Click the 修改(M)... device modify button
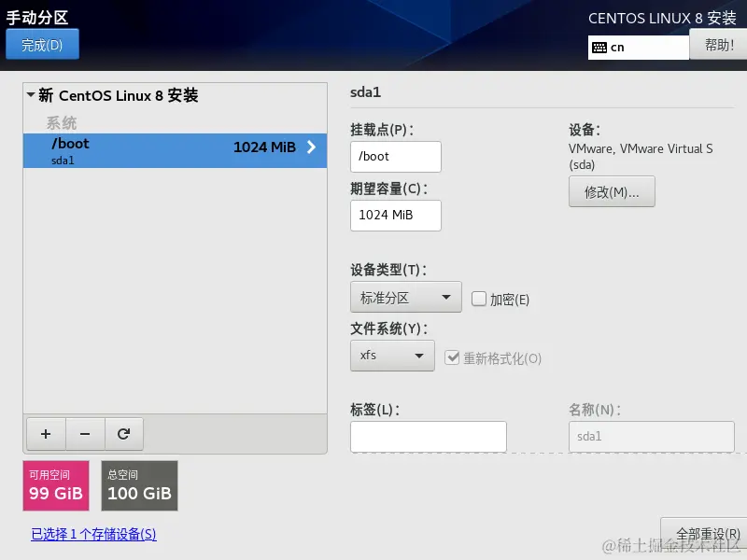This screenshot has width=747, height=560. (x=612, y=191)
